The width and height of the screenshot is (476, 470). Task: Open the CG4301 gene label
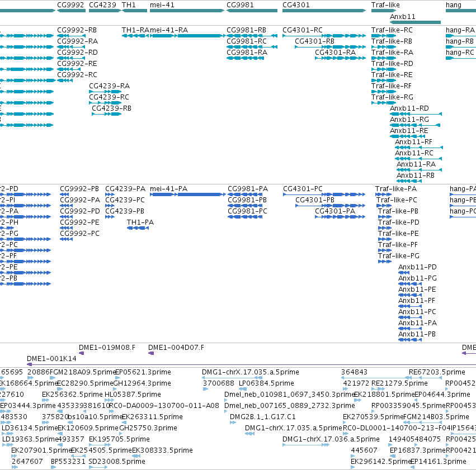tap(296, 5)
